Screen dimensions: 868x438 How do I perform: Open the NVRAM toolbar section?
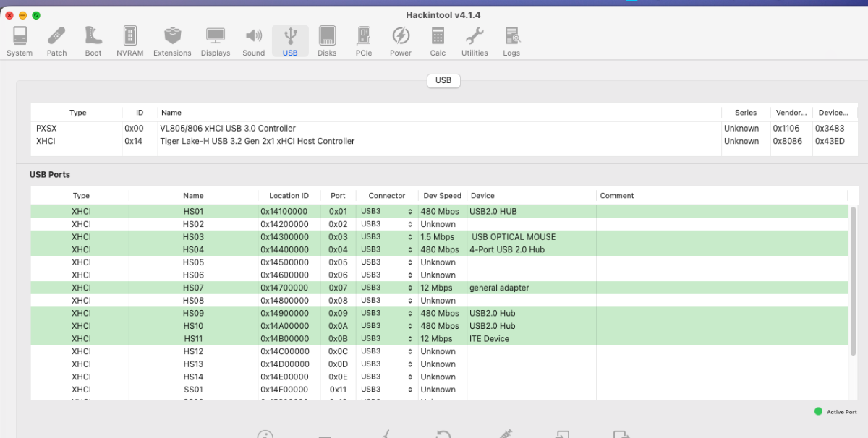(x=130, y=42)
